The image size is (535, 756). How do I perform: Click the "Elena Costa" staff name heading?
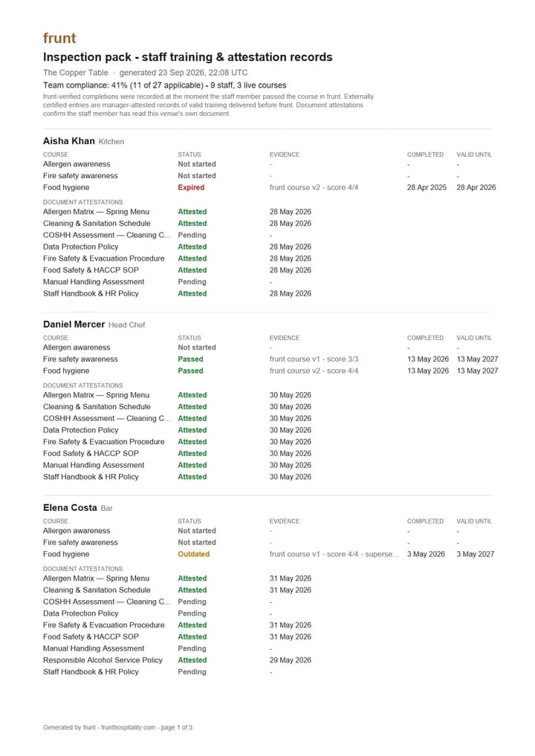[x=70, y=508]
